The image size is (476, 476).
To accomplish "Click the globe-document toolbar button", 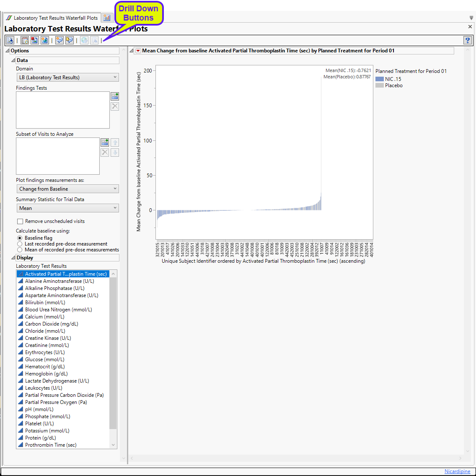I will (44, 40).
